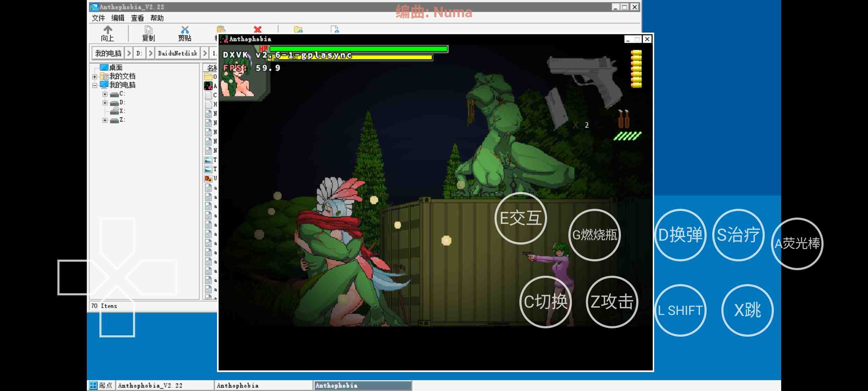The image size is (868, 391).
Task: Select 桌面 in the folder tree
Action: click(115, 67)
